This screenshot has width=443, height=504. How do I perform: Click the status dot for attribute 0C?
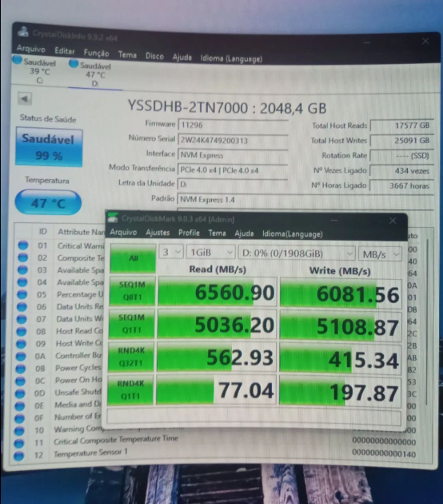(21, 381)
